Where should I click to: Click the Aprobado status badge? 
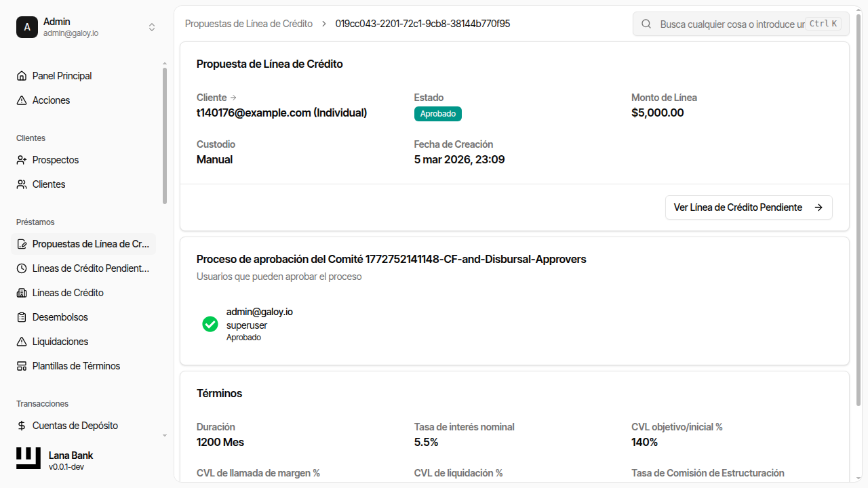(x=437, y=114)
